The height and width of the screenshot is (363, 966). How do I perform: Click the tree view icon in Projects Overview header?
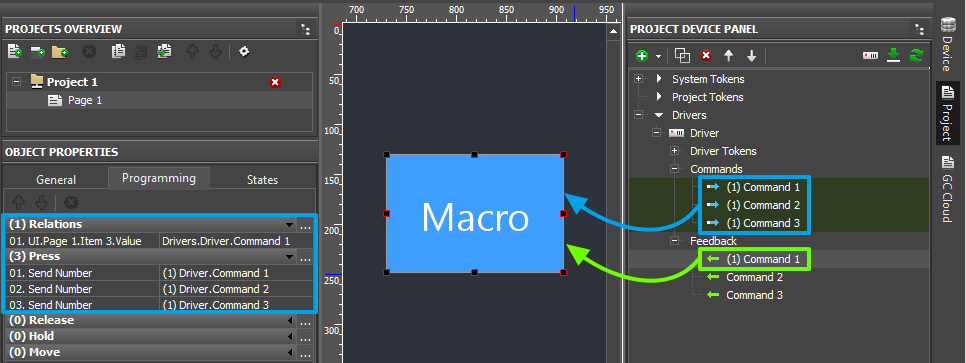pyautogui.click(x=306, y=29)
